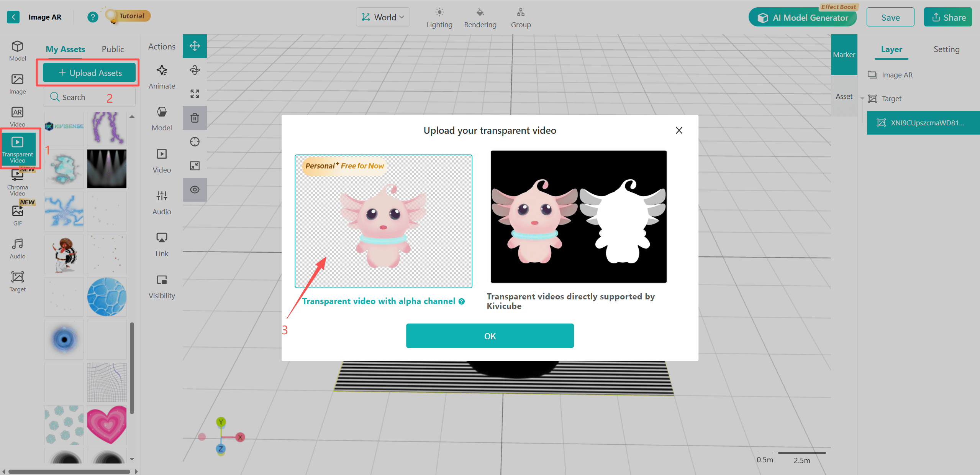The image size is (980, 475).
Task: Open the World coordinate dropdown
Action: pos(383,17)
